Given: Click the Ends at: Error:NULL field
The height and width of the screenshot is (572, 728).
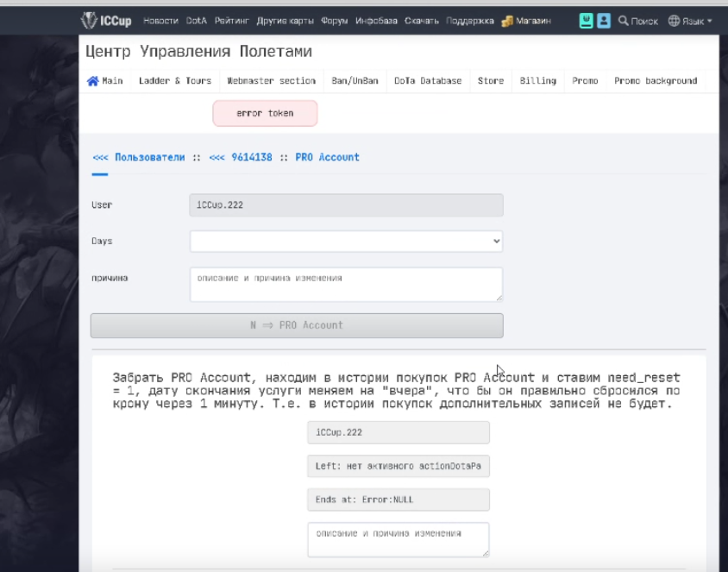Looking at the screenshot, I should (x=399, y=500).
